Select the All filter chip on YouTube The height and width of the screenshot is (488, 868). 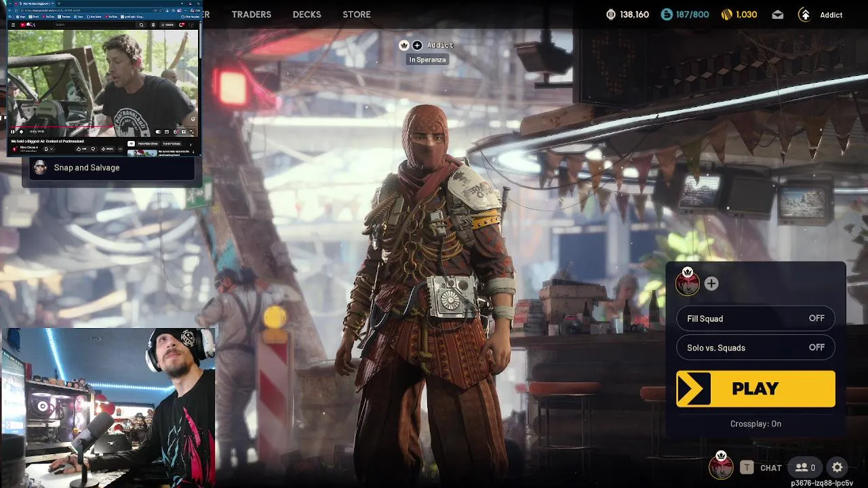point(131,144)
